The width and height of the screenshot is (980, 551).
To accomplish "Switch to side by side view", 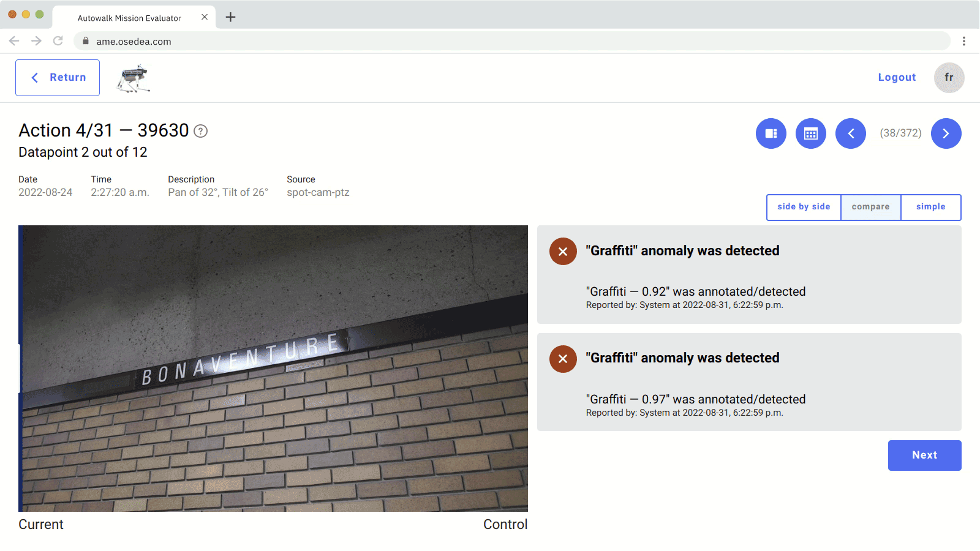I will click(804, 207).
